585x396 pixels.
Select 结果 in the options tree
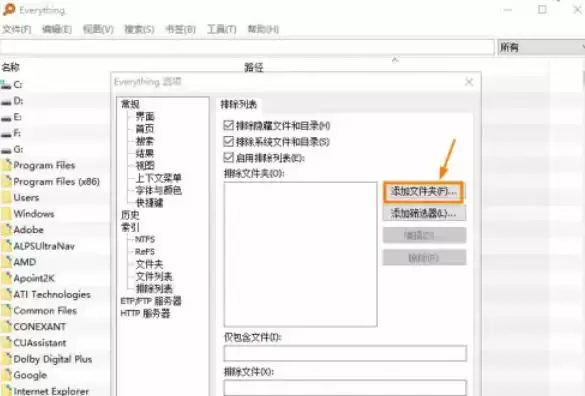(145, 153)
